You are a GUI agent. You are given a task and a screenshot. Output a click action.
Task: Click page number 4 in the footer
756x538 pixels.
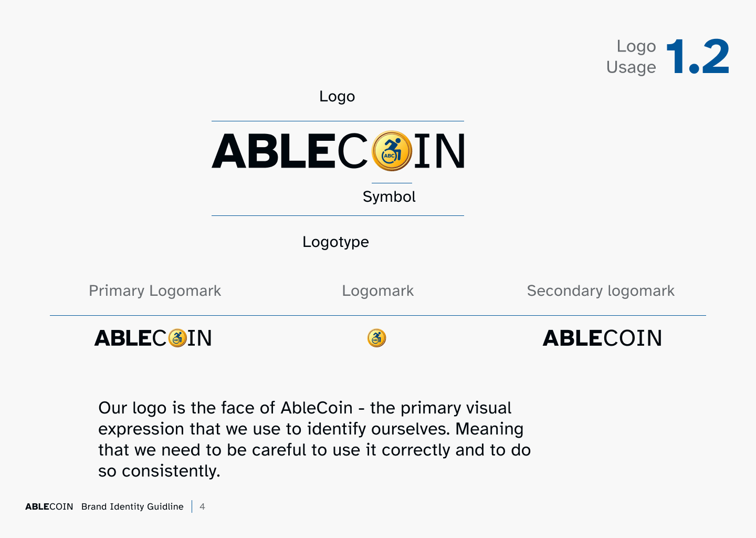pyautogui.click(x=202, y=506)
